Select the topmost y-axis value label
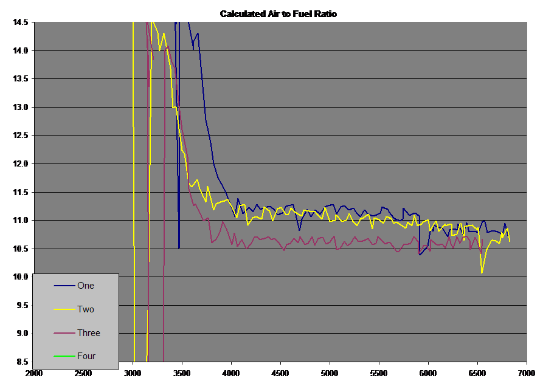Viewport: 557px width, 392px height. (21, 22)
